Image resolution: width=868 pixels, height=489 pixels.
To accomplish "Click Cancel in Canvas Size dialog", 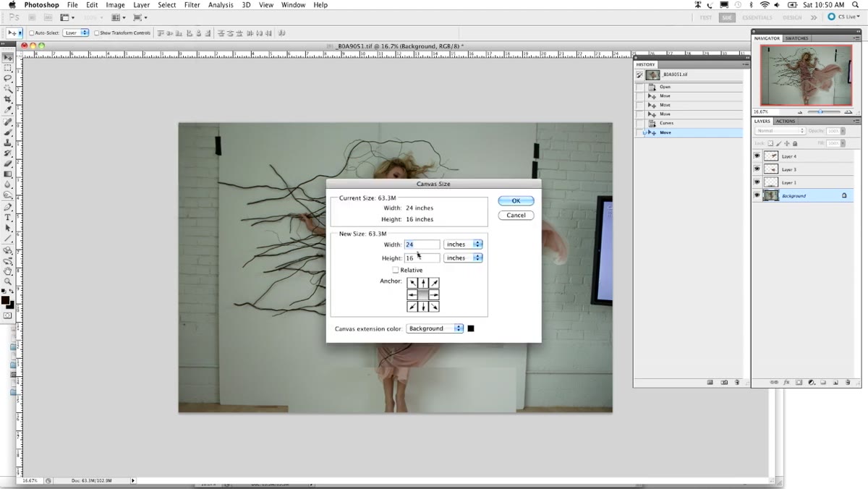I will (x=516, y=215).
